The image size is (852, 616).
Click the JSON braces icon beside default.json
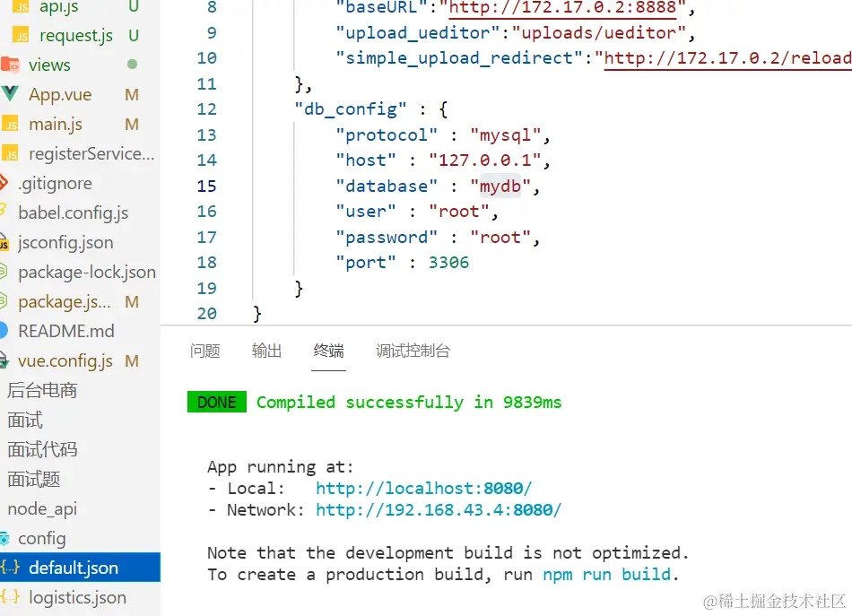pyautogui.click(x=11, y=568)
